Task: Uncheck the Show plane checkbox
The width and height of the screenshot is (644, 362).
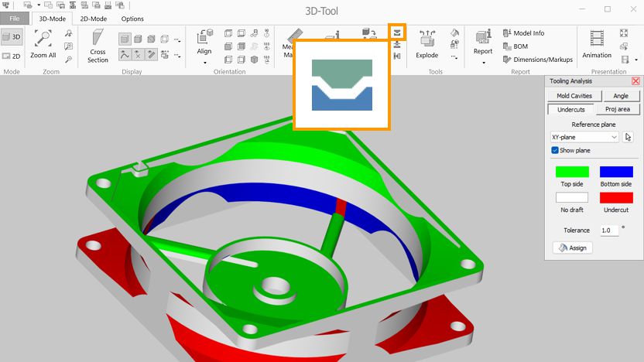Action: [555, 150]
